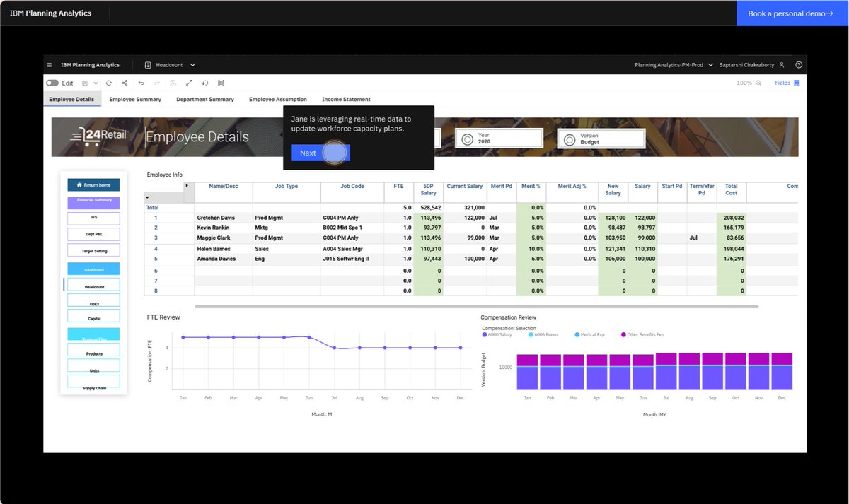This screenshot has height=504, width=849.
Task: Click the blue Fields panel icon
Action: (797, 83)
